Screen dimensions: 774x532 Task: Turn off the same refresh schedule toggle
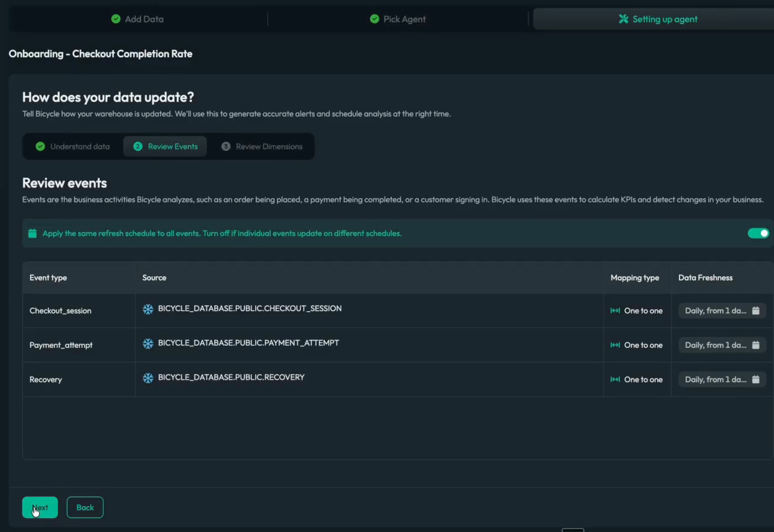point(758,233)
